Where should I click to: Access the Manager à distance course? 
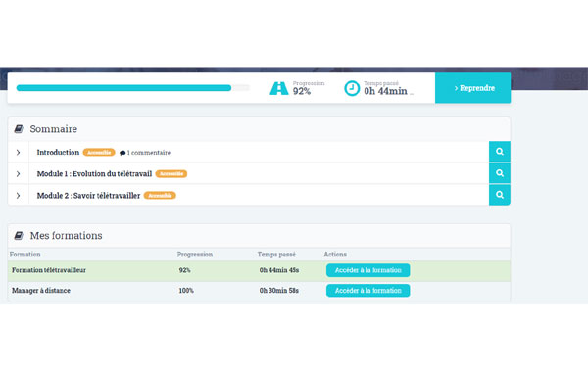pos(367,291)
